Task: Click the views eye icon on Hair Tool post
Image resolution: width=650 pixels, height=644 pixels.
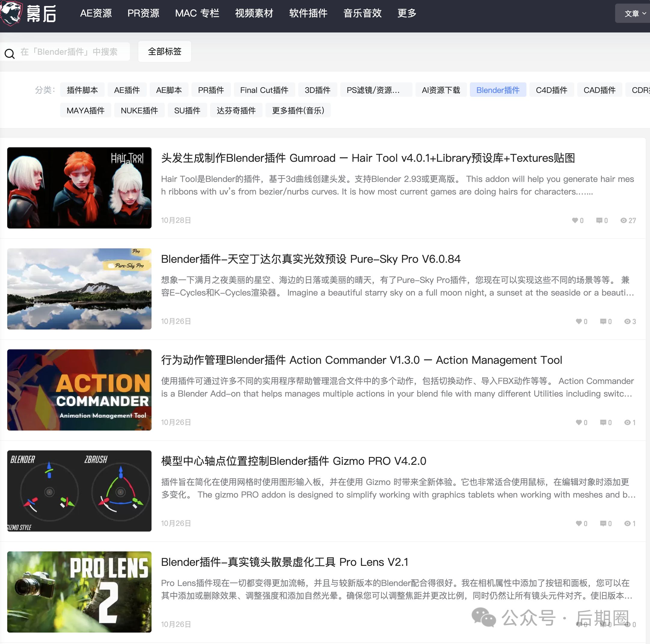Action: pyautogui.click(x=624, y=220)
